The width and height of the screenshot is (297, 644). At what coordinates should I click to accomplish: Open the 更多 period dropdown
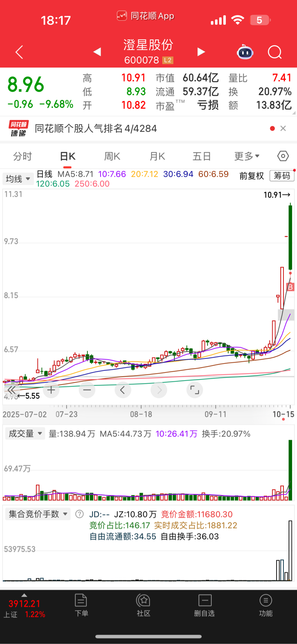pos(247,156)
